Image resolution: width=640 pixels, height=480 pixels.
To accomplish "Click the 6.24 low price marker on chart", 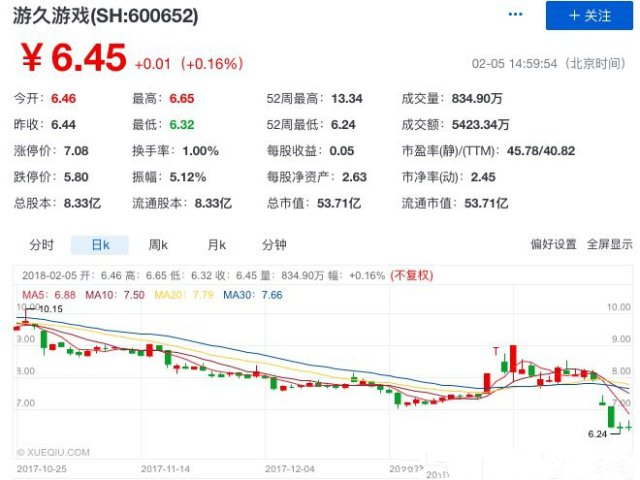I will (x=598, y=434).
